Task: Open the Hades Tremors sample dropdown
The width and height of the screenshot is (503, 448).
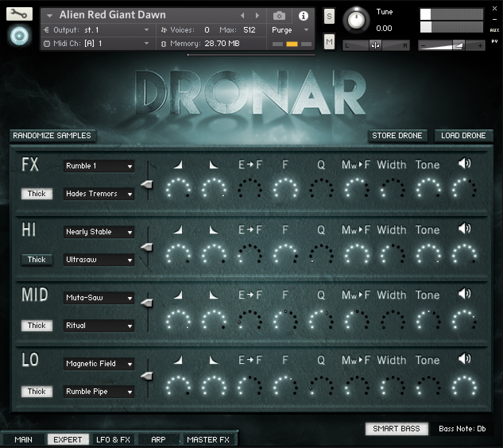Action: 99,194
